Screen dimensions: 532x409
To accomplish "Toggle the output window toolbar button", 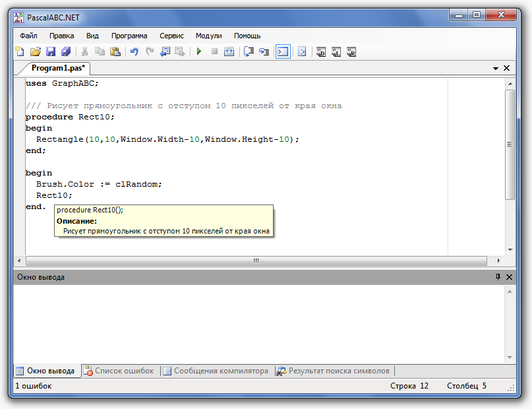I will click(x=283, y=51).
